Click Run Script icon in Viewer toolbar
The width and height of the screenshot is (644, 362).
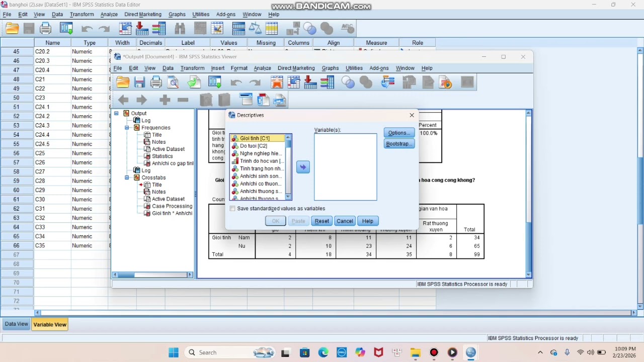[x=445, y=82]
